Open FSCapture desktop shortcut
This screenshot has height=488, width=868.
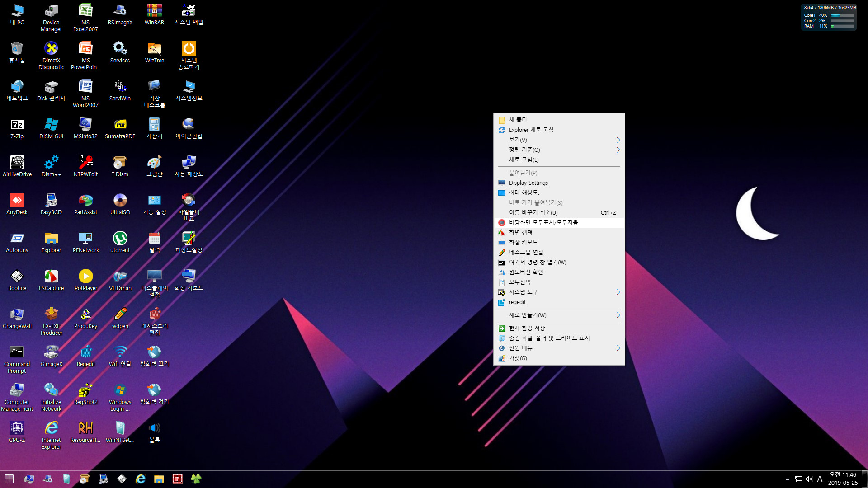pyautogui.click(x=51, y=281)
